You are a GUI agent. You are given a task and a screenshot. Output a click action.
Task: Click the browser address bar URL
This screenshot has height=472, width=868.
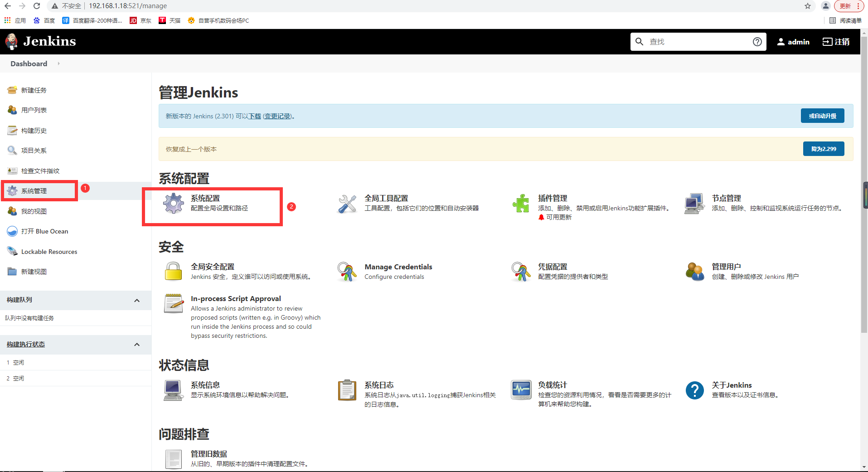(128, 6)
